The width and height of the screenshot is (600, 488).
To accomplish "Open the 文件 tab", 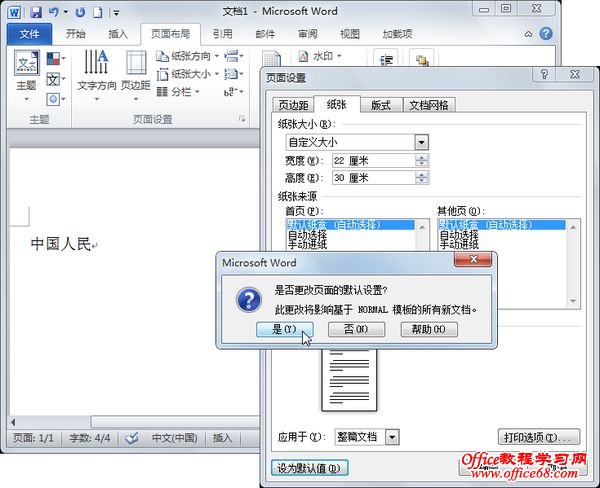I will (x=29, y=34).
